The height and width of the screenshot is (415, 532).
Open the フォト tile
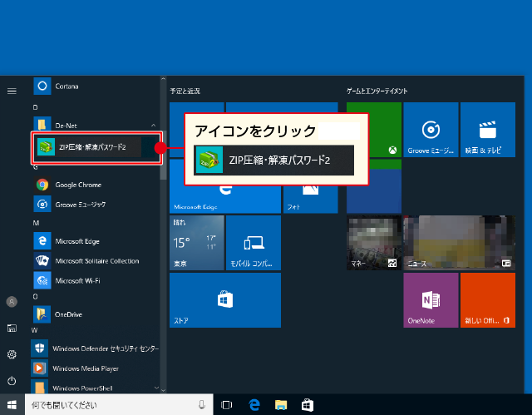310,200
